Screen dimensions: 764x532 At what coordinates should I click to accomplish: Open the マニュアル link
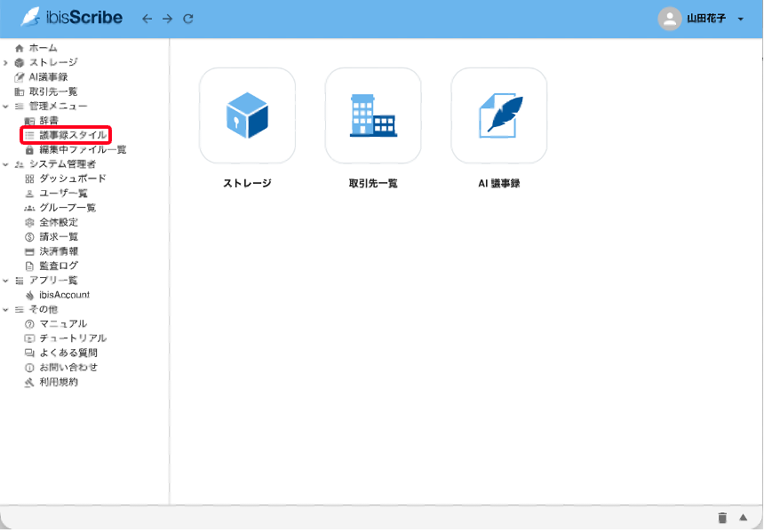click(63, 324)
